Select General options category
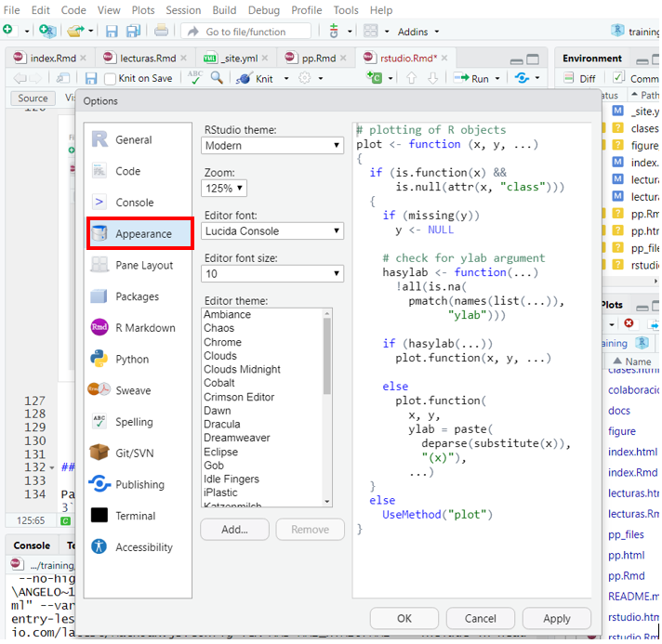This screenshot has width=662, height=644. click(x=138, y=139)
